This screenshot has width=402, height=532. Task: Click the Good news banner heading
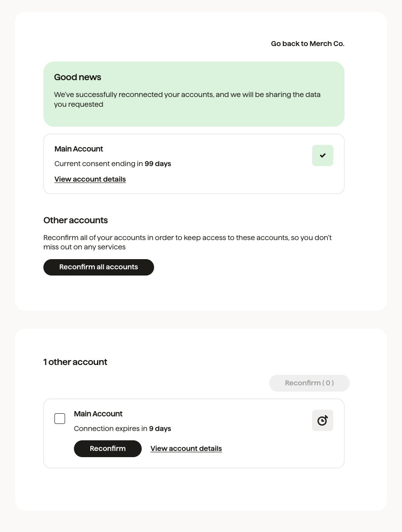coord(77,78)
